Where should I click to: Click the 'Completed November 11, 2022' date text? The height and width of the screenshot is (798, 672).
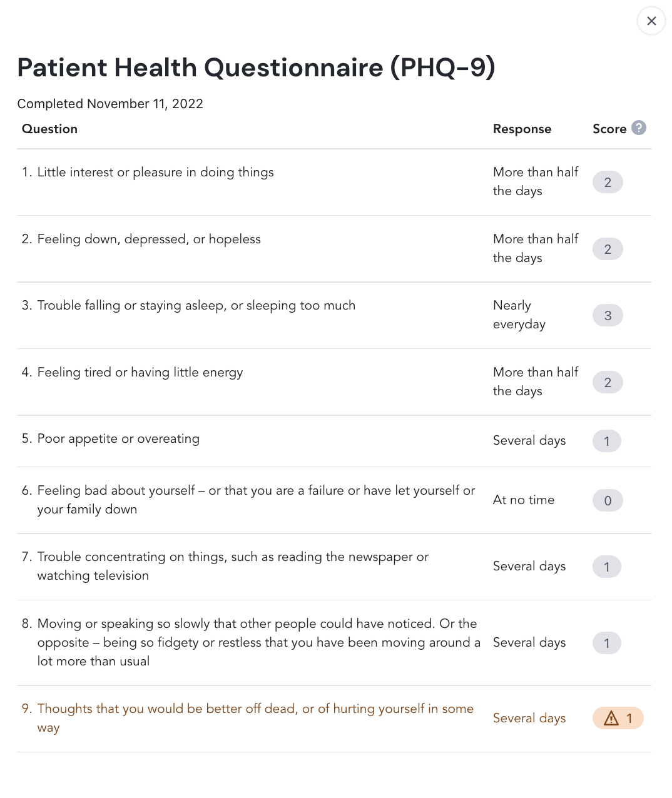point(110,104)
